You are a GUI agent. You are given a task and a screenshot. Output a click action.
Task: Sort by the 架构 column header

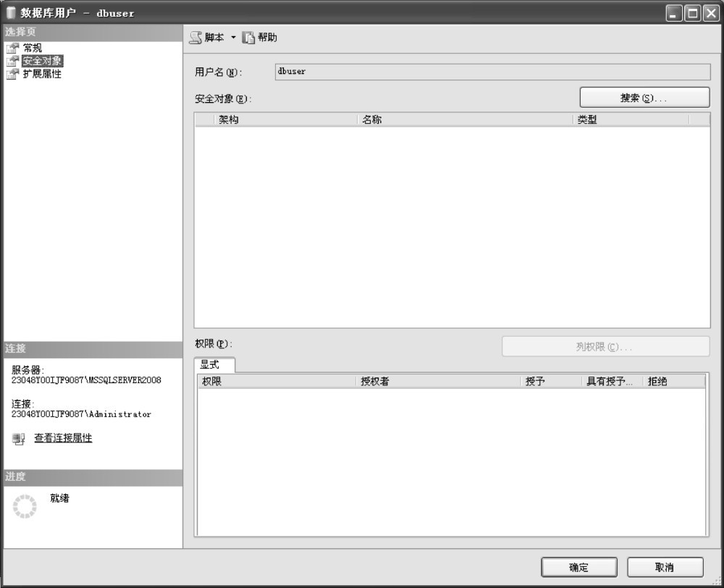(x=285, y=120)
